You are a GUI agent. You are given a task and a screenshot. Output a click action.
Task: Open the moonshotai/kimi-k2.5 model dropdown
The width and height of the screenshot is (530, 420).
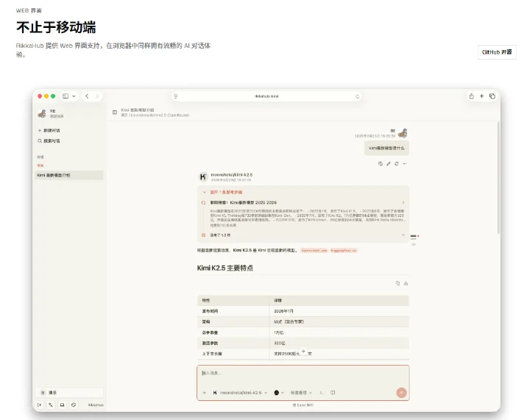[x=240, y=393]
